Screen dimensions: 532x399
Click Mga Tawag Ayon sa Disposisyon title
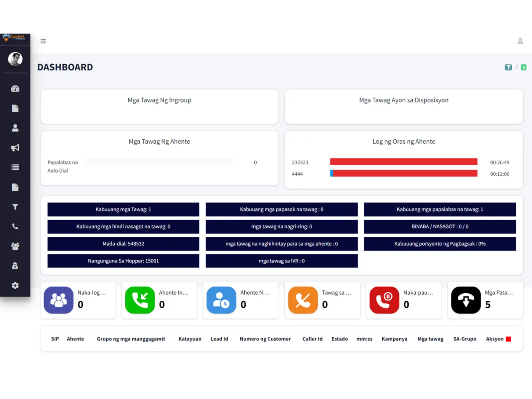404,100
